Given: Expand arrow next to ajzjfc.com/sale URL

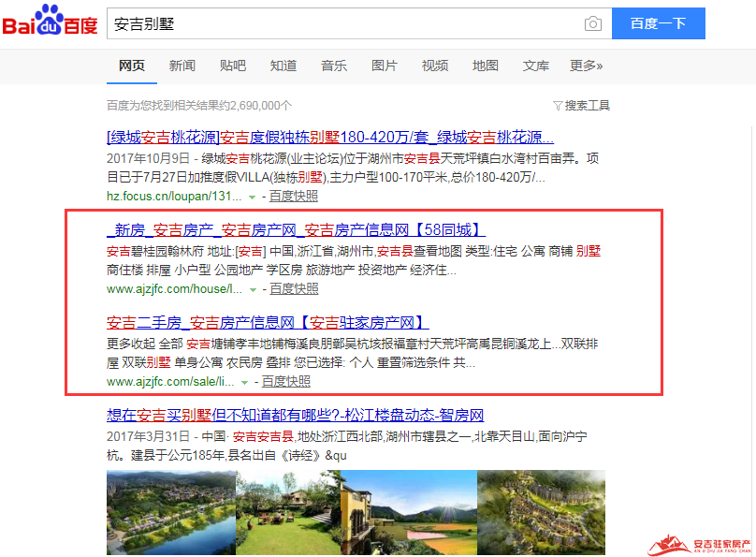Looking at the screenshot, I should coord(244,383).
